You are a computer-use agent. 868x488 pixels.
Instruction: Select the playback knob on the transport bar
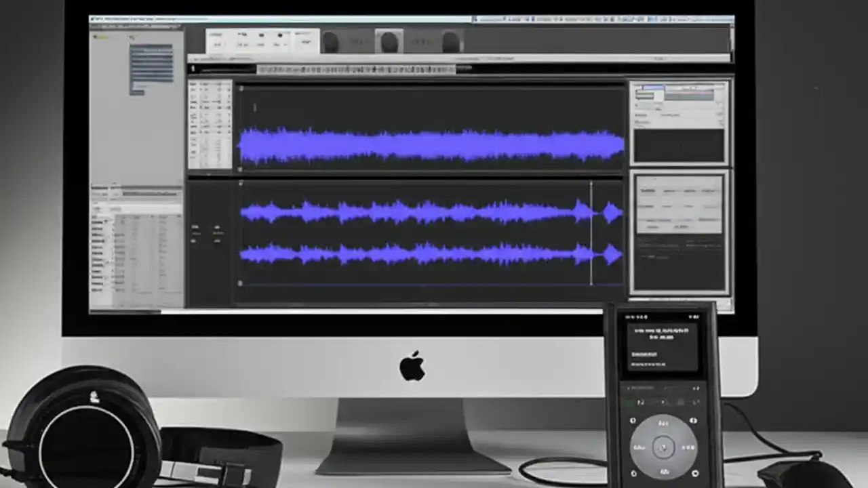click(x=332, y=42)
